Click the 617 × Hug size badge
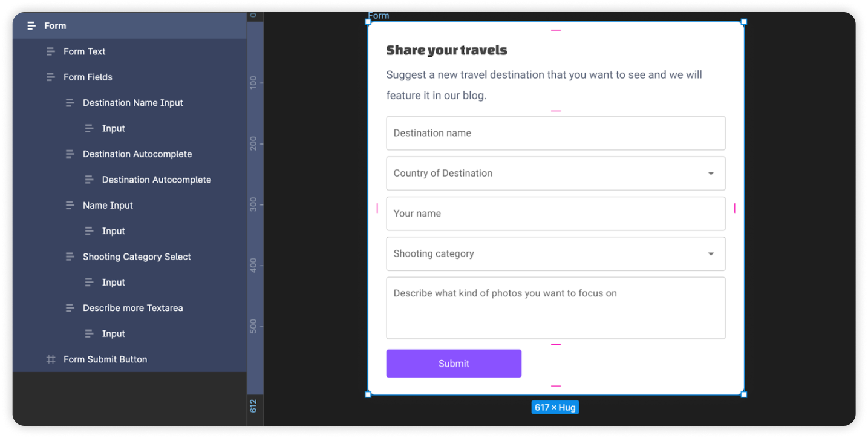868x438 pixels. [555, 407]
